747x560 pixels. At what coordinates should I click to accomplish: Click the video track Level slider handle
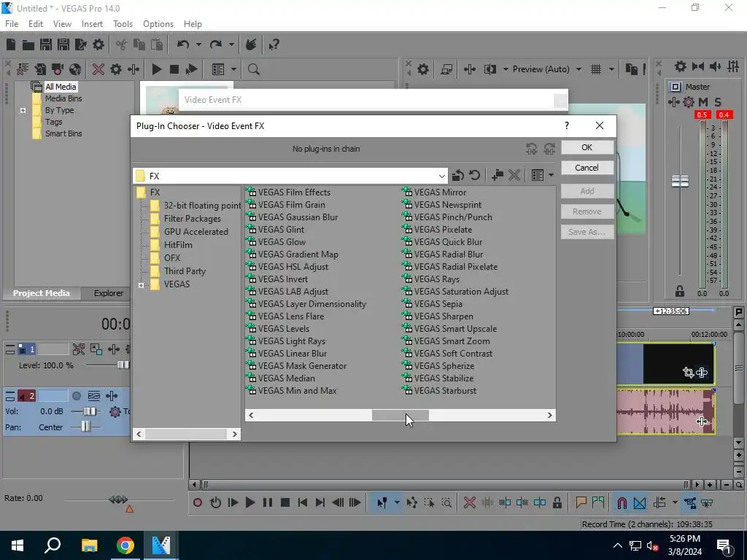click(x=123, y=365)
